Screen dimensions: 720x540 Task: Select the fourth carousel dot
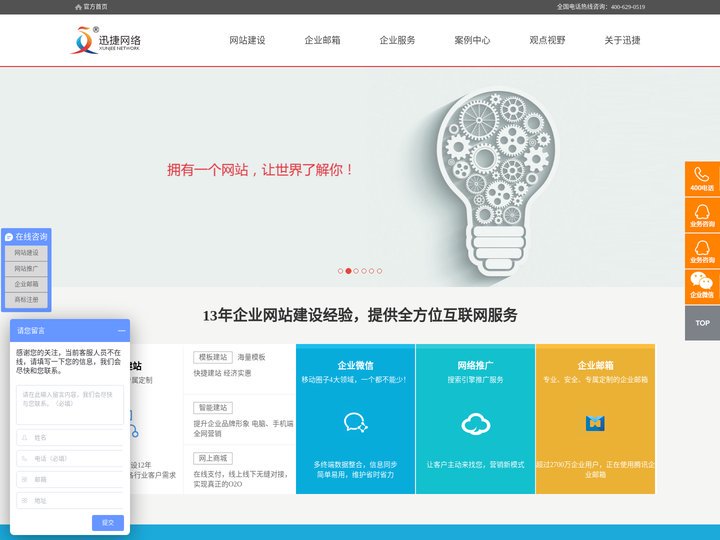(364, 271)
